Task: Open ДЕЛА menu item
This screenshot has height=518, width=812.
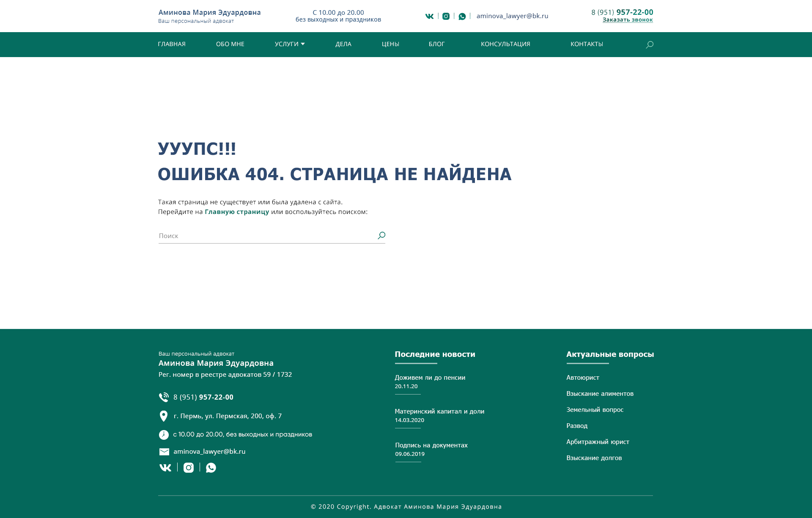Action: click(x=343, y=44)
